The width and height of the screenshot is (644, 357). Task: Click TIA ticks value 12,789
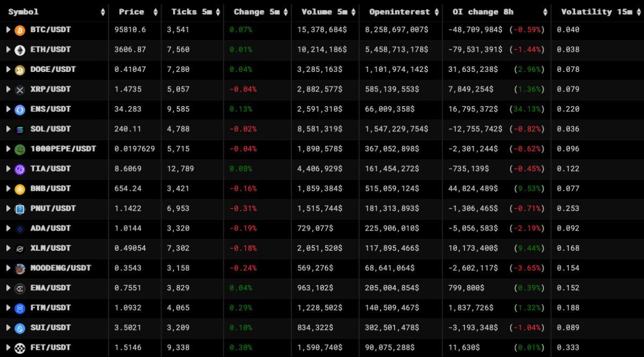pos(180,168)
